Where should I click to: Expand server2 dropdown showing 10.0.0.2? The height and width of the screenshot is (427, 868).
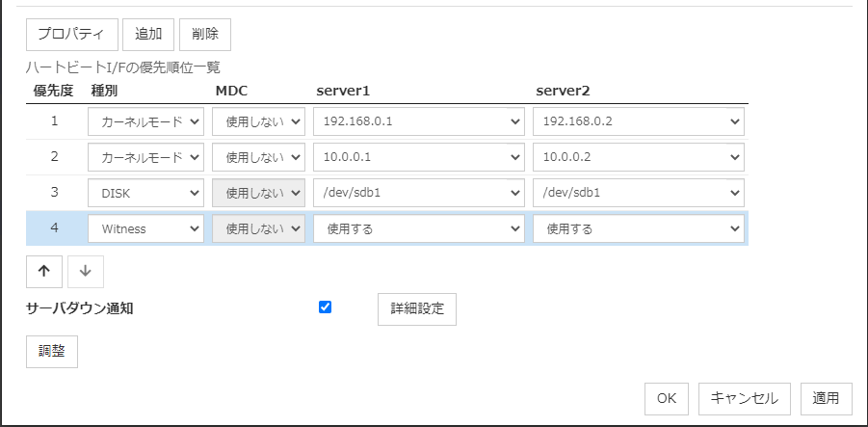pyautogui.click(x=638, y=157)
